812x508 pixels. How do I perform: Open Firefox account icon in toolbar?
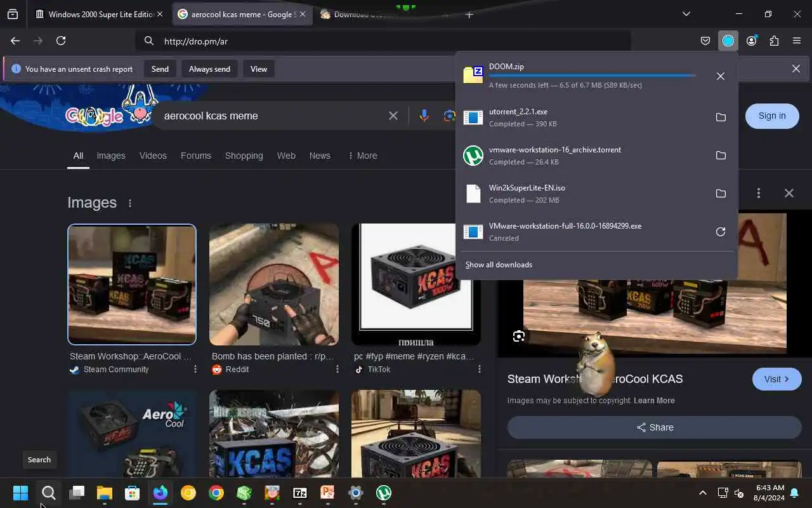click(751, 41)
